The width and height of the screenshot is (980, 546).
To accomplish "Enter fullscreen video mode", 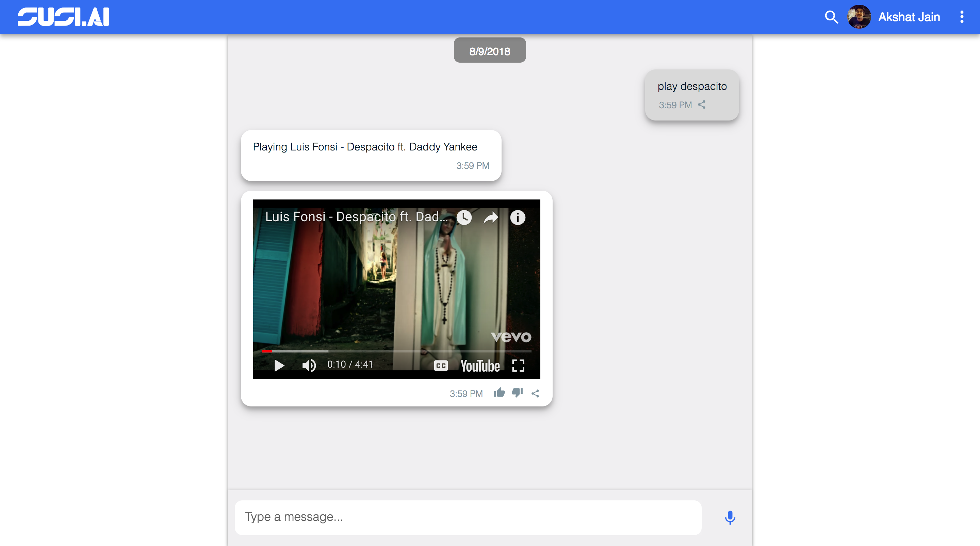I will [518, 365].
